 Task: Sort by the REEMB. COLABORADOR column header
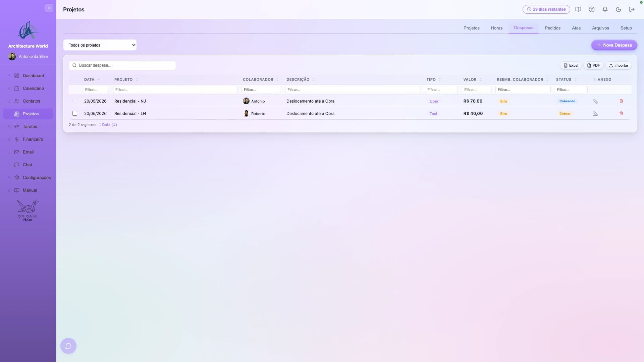pyautogui.click(x=523, y=79)
